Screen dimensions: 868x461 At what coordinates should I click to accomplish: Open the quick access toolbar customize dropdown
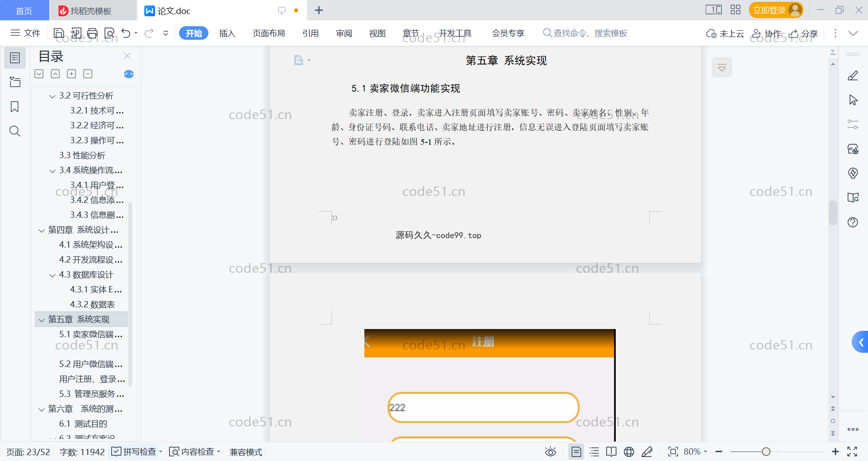(166, 33)
